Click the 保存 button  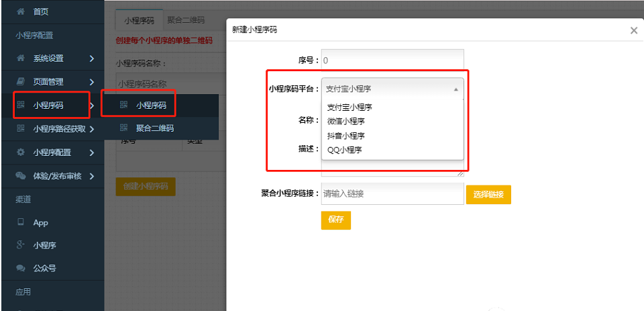coord(335,220)
